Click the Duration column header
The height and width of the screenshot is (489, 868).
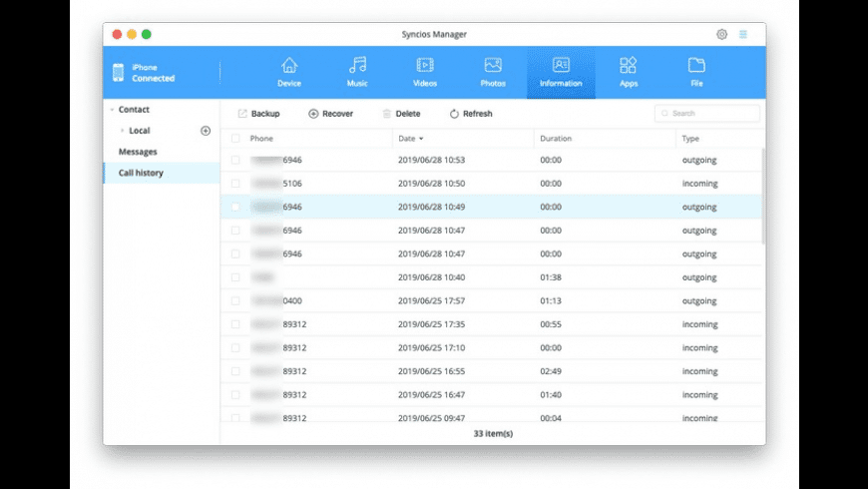[556, 139]
